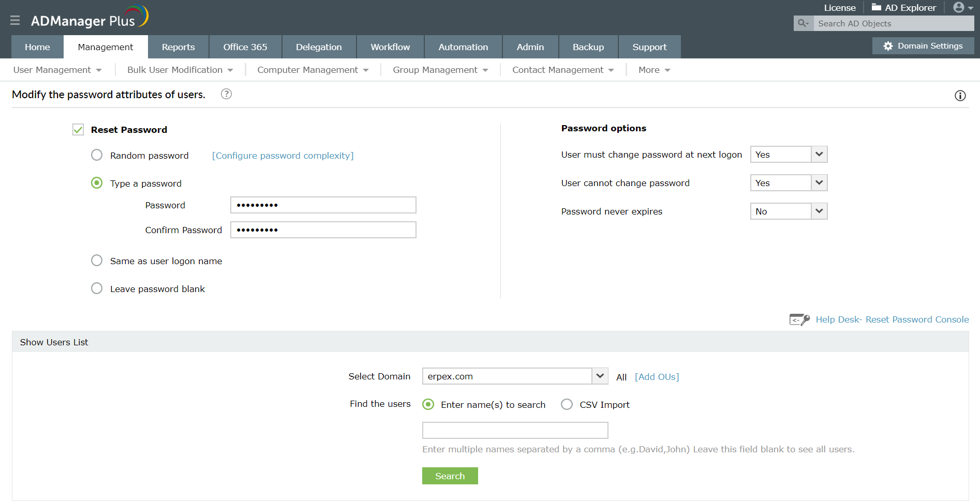Click the Confirm Password input field
The width and height of the screenshot is (980, 504).
point(323,230)
